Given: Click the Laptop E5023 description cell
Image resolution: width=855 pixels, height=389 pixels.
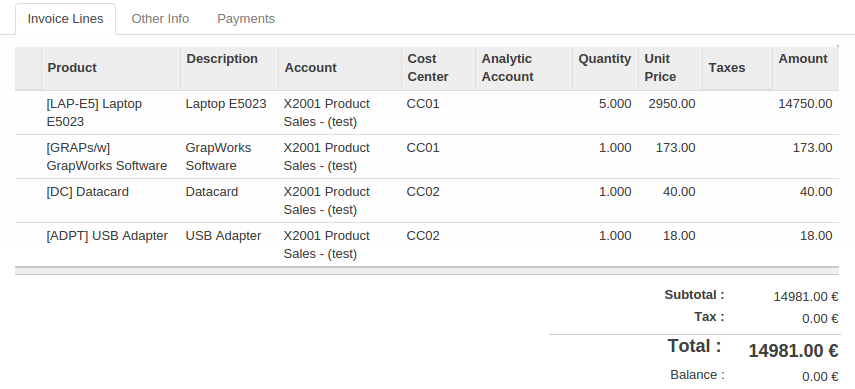Looking at the screenshot, I should pyautogui.click(x=230, y=112).
